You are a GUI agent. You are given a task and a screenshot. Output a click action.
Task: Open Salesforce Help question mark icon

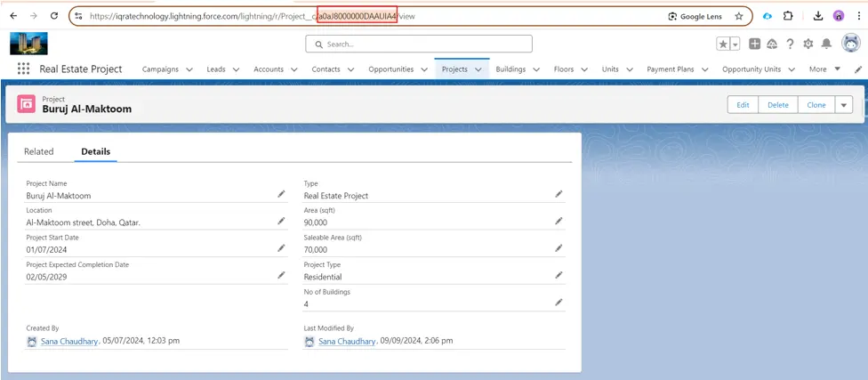point(790,44)
